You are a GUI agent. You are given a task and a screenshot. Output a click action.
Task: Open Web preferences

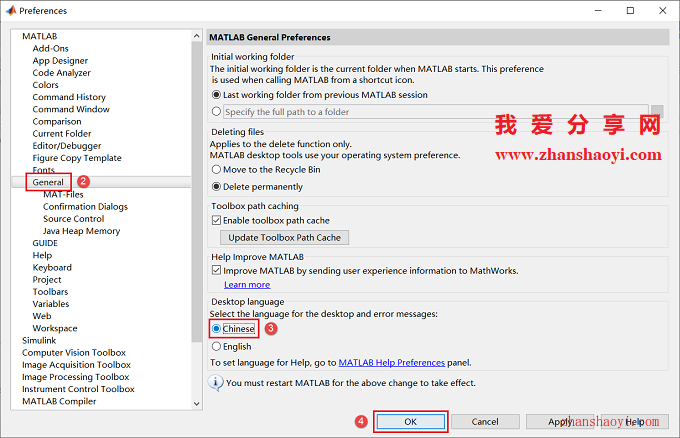(42, 316)
